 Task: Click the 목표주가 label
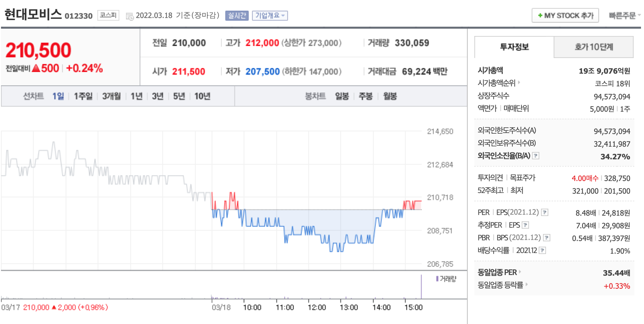[523, 178]
